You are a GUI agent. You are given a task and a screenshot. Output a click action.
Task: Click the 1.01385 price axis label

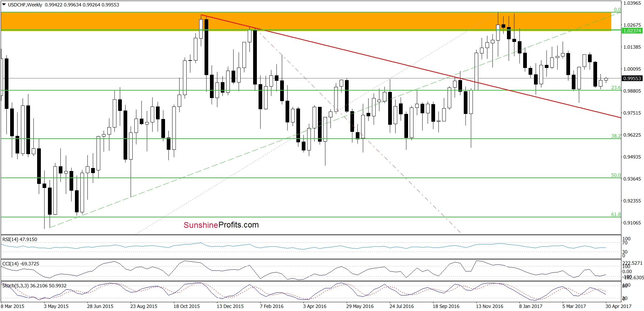click(x=632, y=47)
